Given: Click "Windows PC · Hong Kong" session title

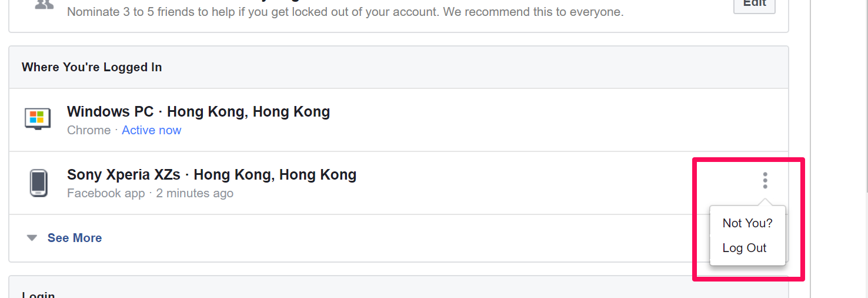Looking at the screenshot, I should (198, 111).
